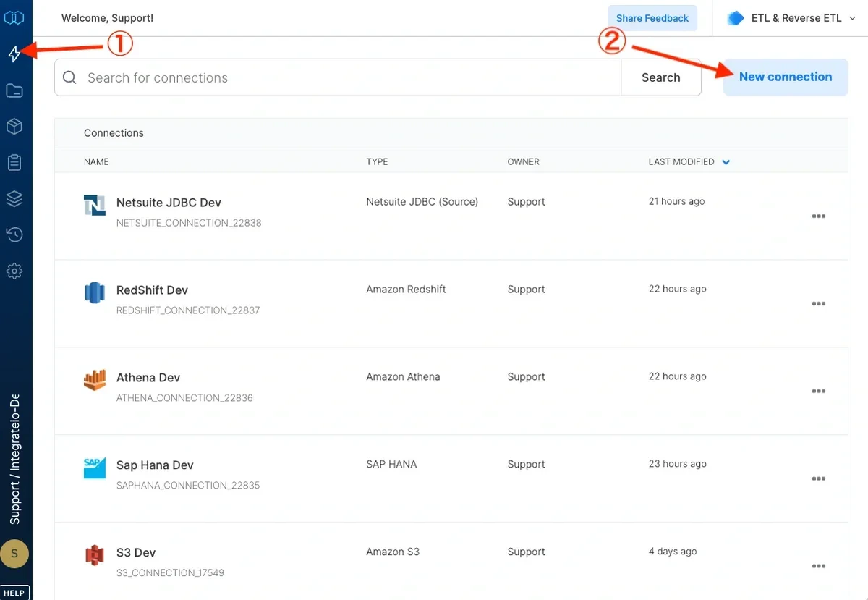The image size is (868, 600).
Task: Open the S3 Dev connection
Action: 136,553
